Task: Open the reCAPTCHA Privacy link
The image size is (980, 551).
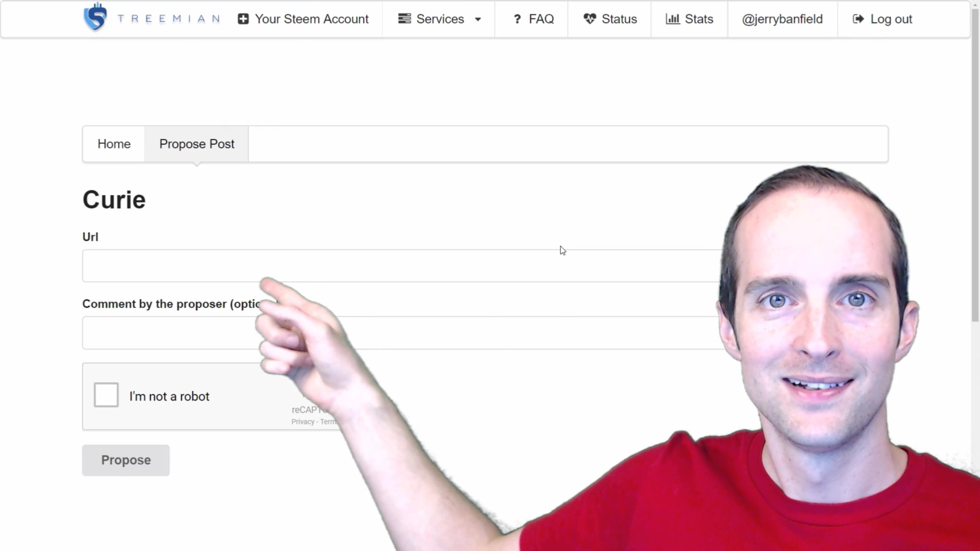Action: pos(303,422)
